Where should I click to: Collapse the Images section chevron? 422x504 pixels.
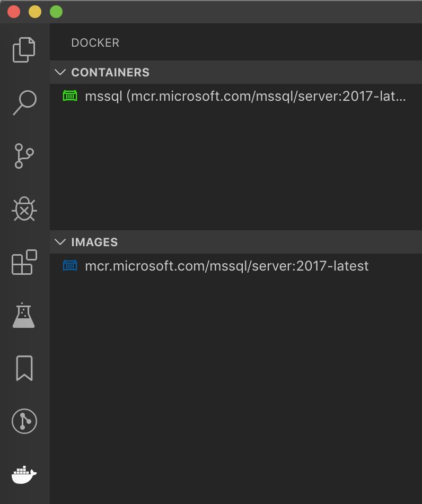(x=60, y=242)
